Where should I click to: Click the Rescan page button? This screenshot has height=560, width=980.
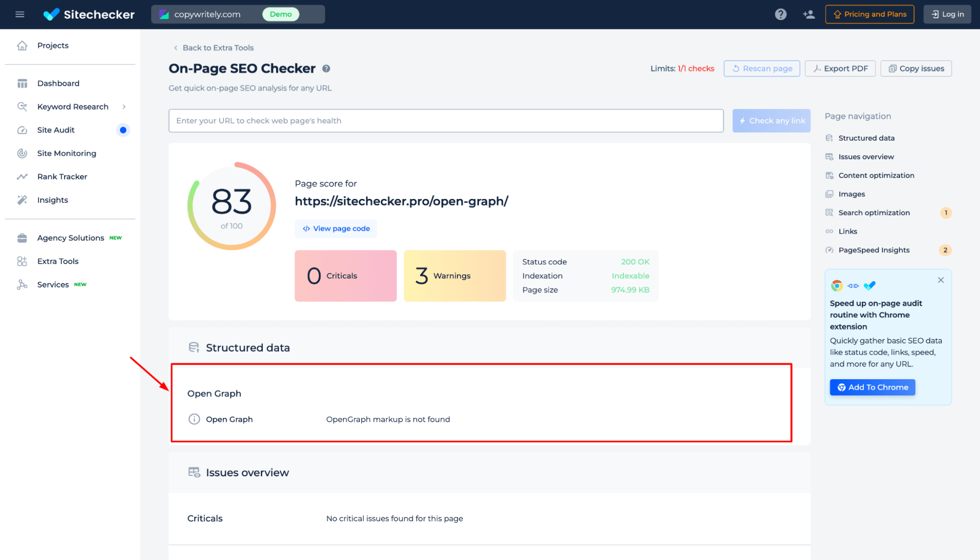coord(761,68)
